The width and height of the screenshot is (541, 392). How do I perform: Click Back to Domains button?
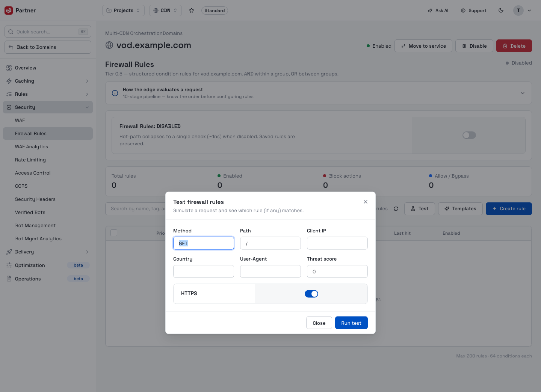pyautogui.click(x=48, y=47)
